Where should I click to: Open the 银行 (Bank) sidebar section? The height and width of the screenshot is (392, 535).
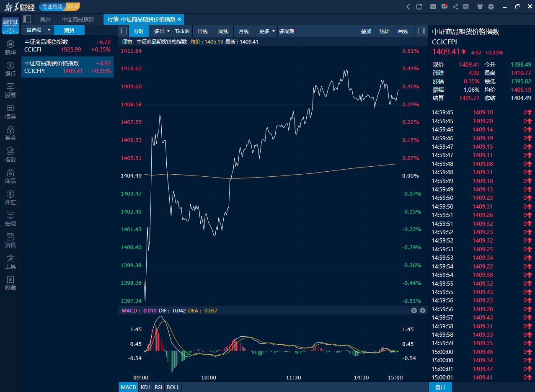[10, 69]
